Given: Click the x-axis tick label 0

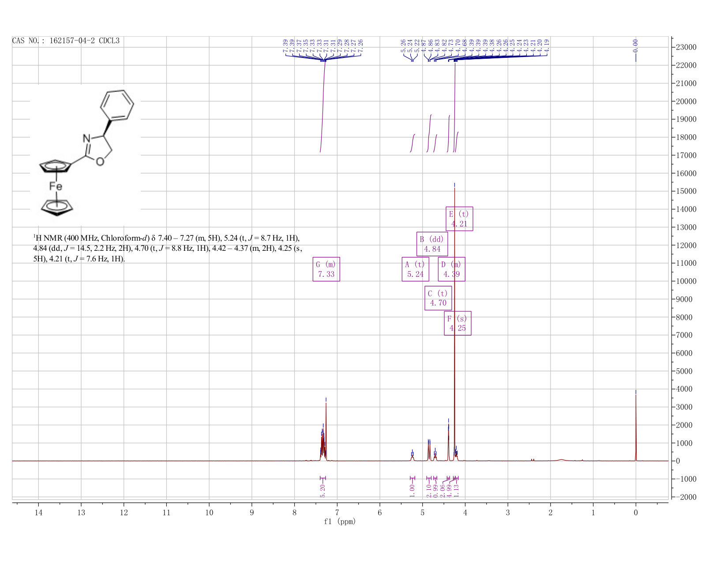Looking at the screenshot, I should 636,512.
